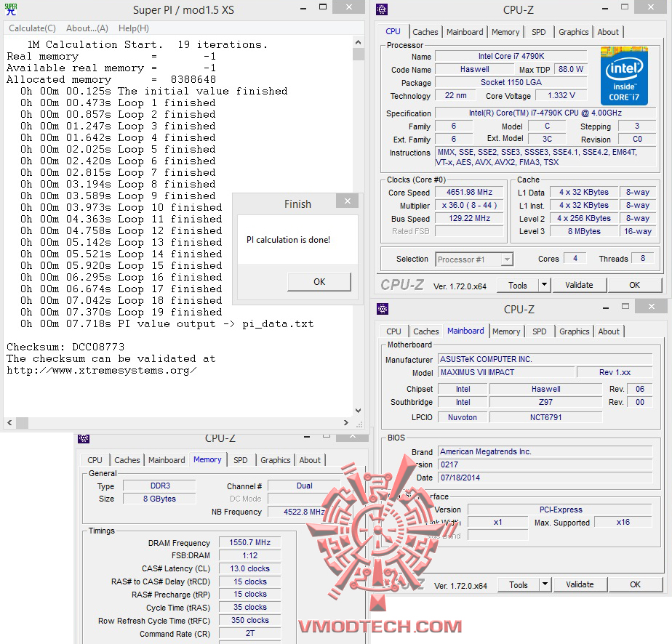The width and height of the screenshot is (672, 644).
Task: Close the Finish dialog
Action: click(347, 201)
